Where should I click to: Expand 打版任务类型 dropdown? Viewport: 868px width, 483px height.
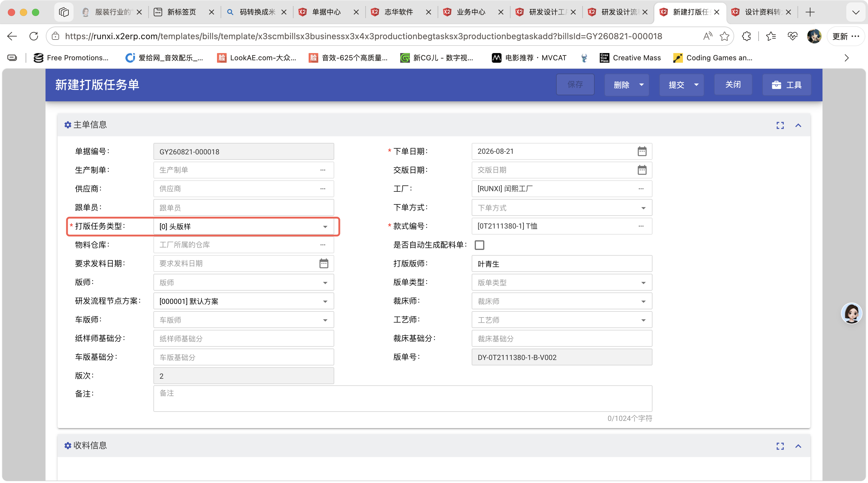(325, 227)
